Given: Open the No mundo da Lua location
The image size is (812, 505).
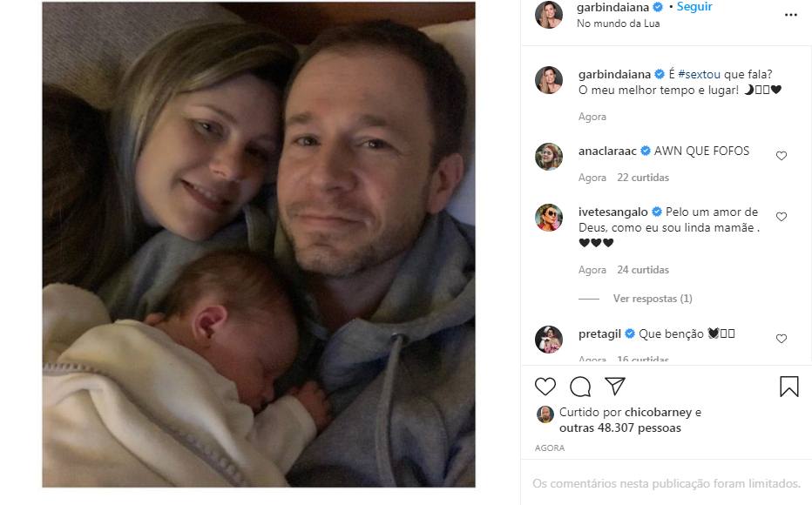Looking at the screenshot, I should (618, 24).
